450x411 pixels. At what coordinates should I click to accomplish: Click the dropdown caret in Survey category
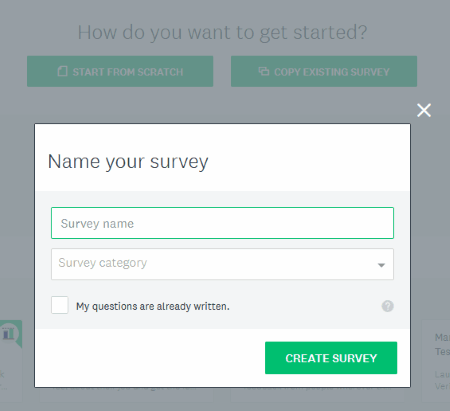(x=381, y=265)
